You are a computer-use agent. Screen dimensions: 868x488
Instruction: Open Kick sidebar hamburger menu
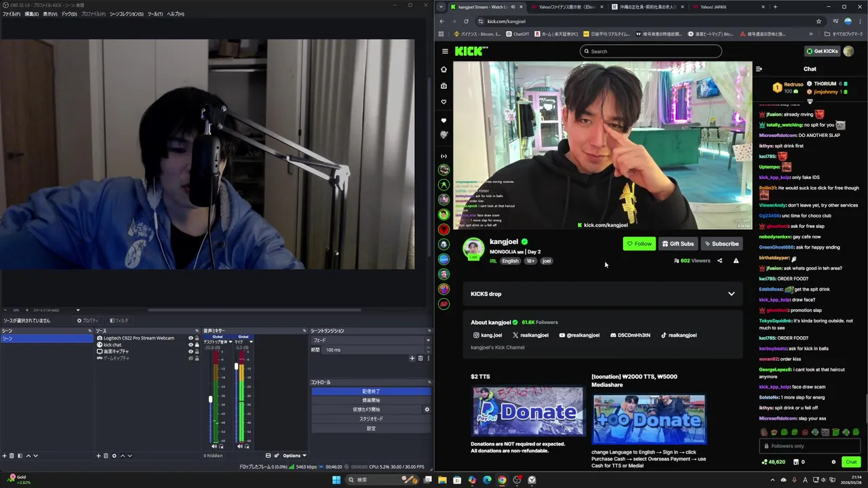click(445, 51)
